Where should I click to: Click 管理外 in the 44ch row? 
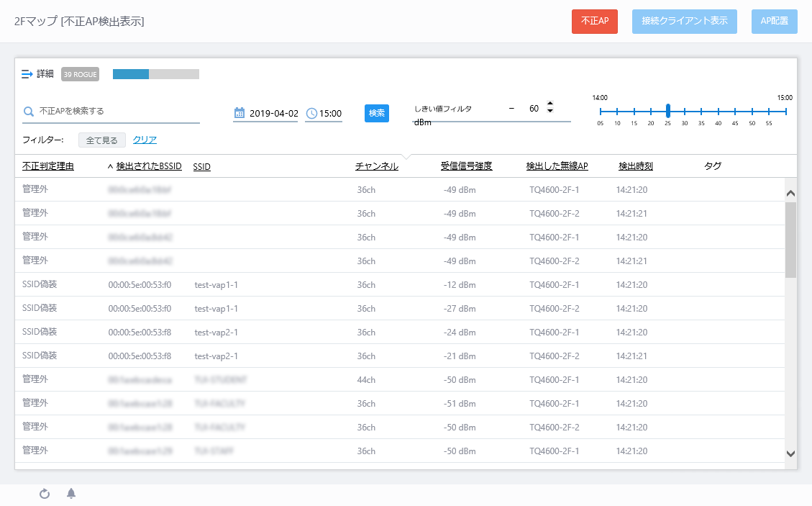pos(35,380)
